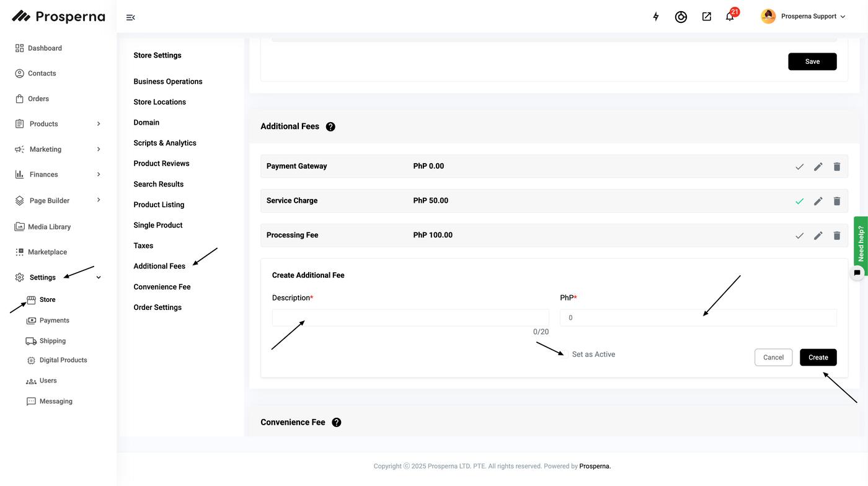Open the chat bubble widget
The image size is (868, 486).
857,273
